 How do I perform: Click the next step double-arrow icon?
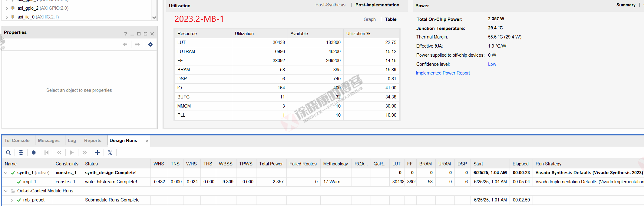(x=84, y=153)
